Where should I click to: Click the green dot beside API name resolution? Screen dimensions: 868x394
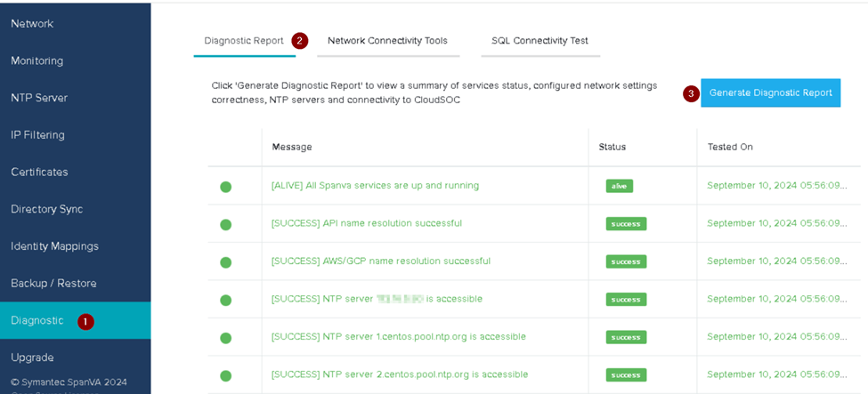coord(225,224)
